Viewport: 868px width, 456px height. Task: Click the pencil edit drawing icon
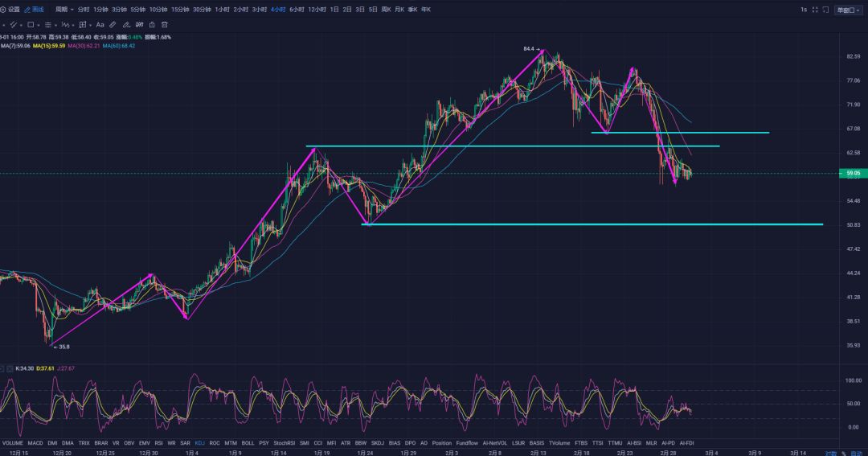[126, 24]
